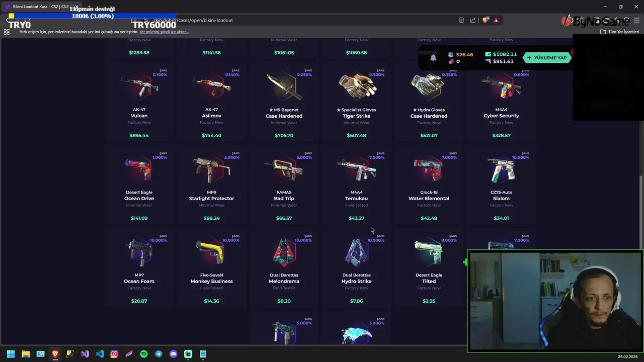The width and height of the screenshot is (644, 362).
Task: Click the YÜKLEME YAP deposit button
Action: click(x=546, y=57)
